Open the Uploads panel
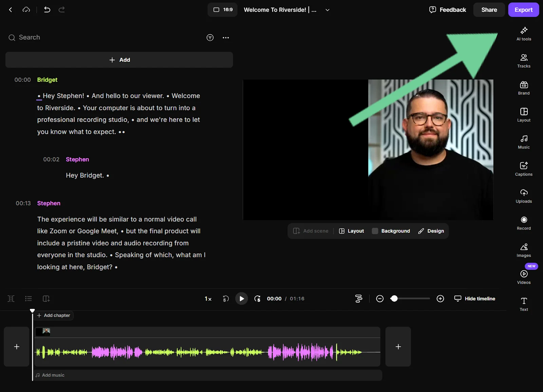The width and height of the screenshot is (543, 392). coord(524,196)
